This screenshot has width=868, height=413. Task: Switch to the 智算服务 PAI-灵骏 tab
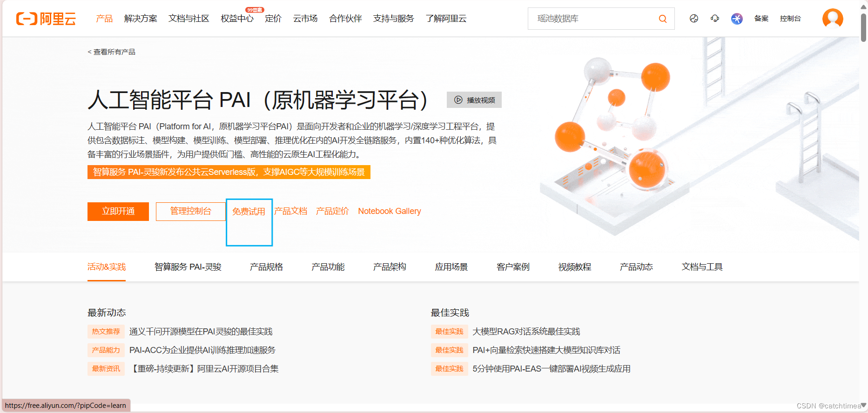click(188, 267)
